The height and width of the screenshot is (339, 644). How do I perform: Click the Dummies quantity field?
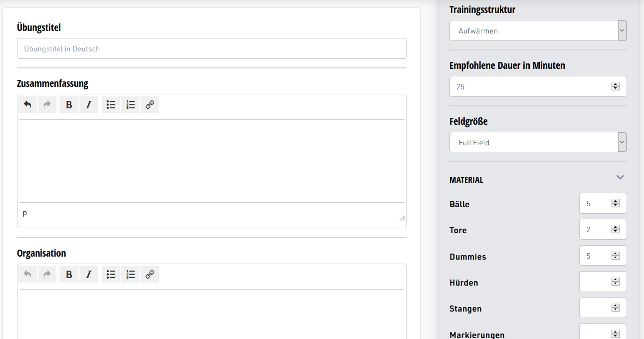pos(603,256)
